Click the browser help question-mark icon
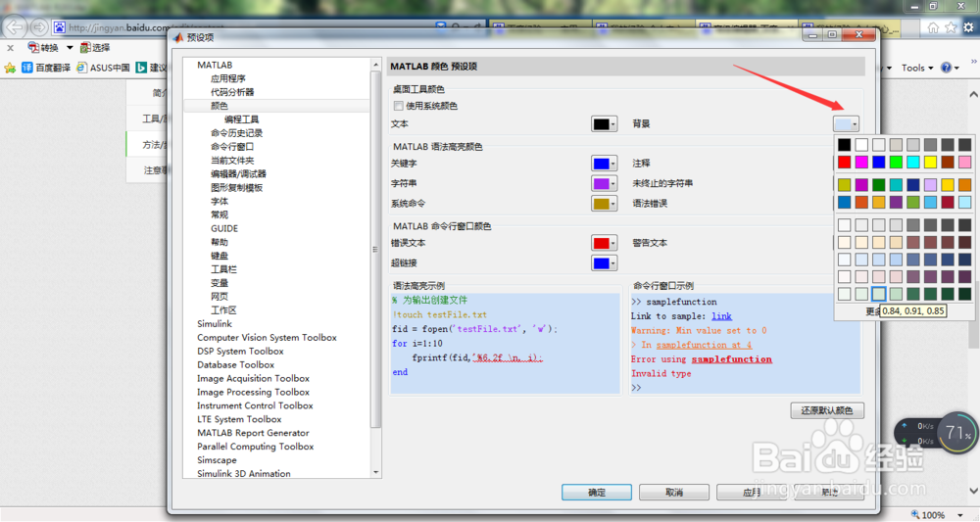The width and height of the screenshot is (980, 522). click(x=947, y=68)
